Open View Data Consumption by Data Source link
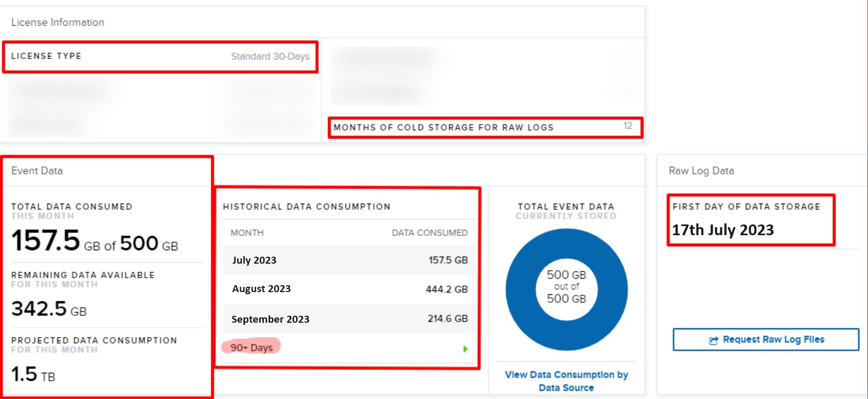 coord(566,381)
